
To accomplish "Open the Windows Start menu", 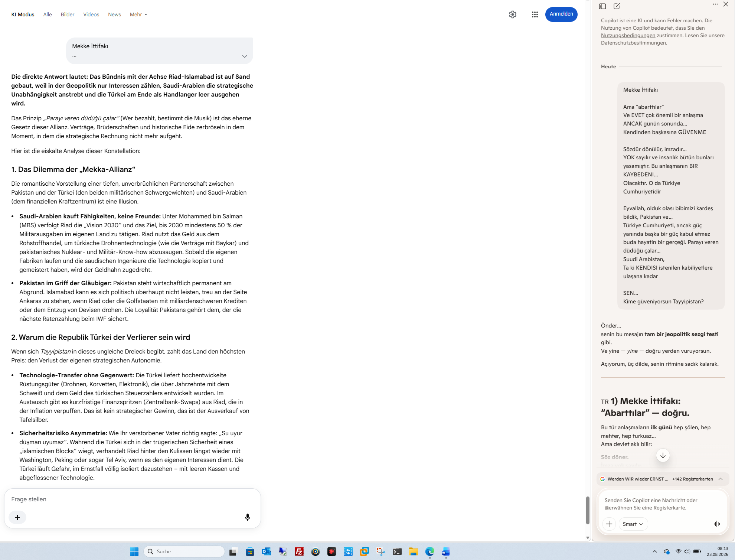I will tap(134, 552).
